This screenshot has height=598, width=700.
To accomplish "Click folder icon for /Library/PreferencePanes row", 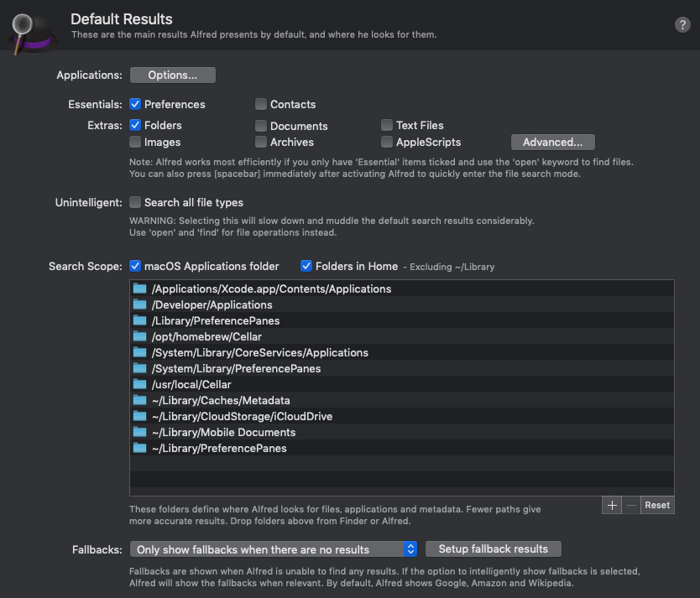I will click(139, 320).
